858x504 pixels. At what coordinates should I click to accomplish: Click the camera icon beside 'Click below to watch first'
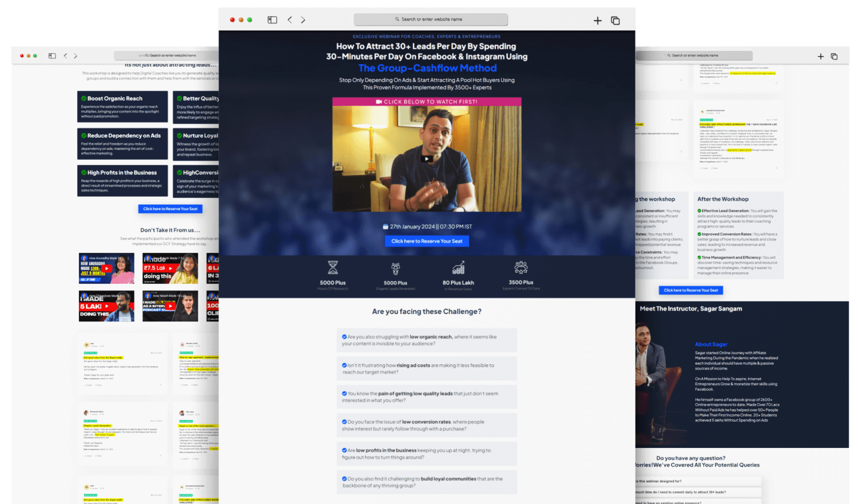(379, 102)
